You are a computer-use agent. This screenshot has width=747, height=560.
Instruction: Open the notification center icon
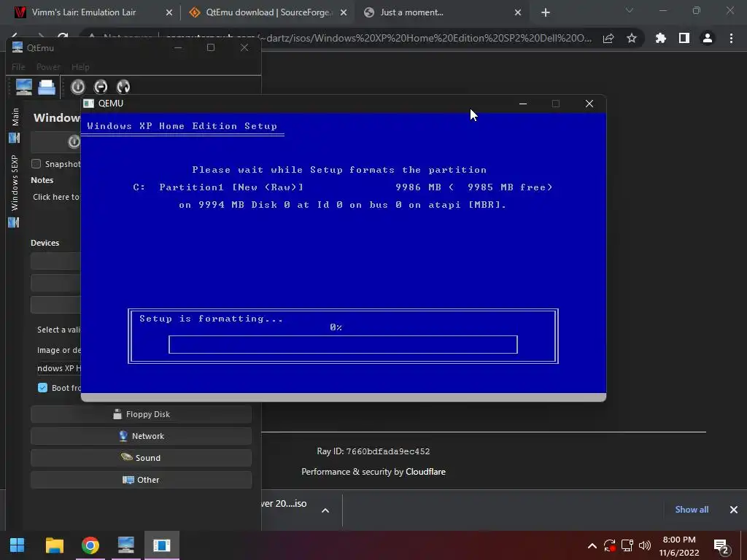(721, 546)
